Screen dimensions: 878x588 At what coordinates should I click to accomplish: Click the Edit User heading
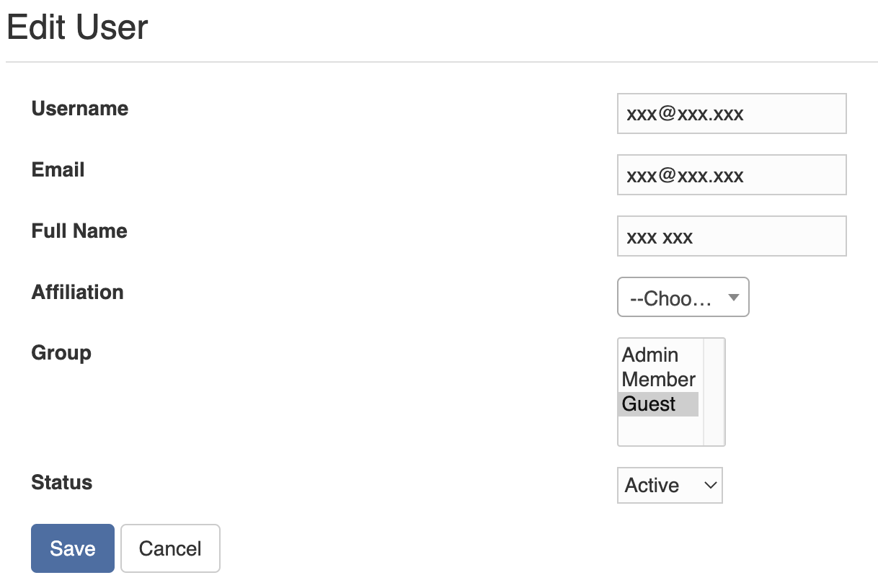click(77, 28)
